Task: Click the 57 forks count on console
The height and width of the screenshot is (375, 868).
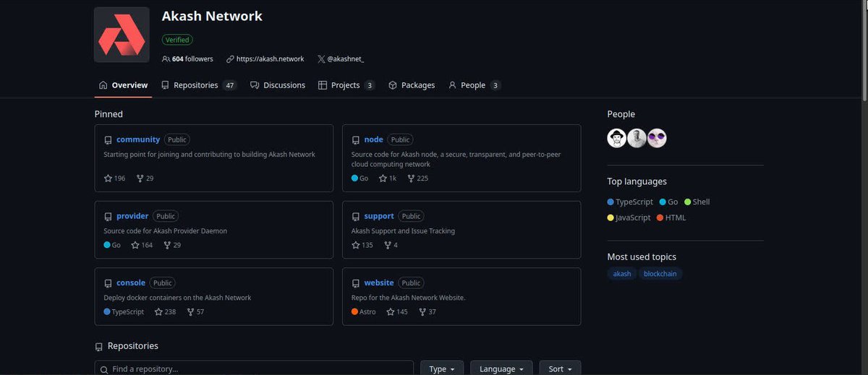Action: click(195, 312)
